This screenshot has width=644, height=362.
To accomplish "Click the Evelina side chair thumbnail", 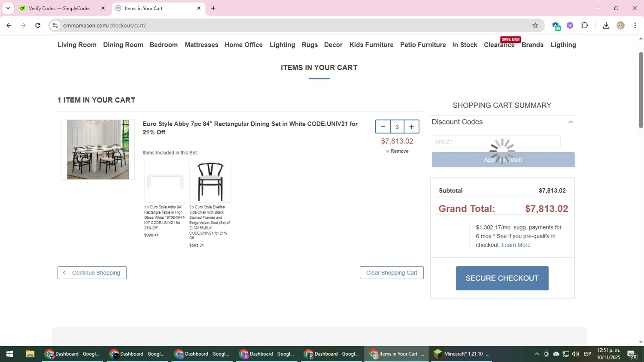I will pos(210,181).
